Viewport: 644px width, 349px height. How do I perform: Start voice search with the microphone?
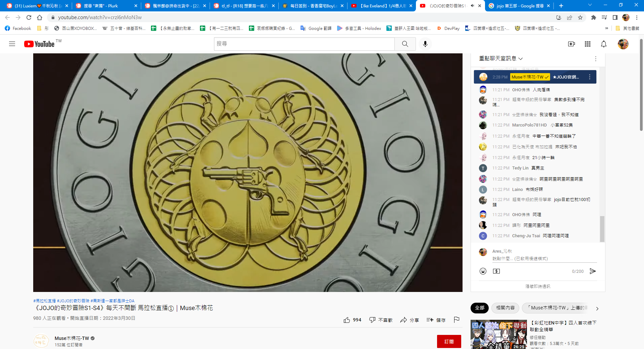point(425,44)
